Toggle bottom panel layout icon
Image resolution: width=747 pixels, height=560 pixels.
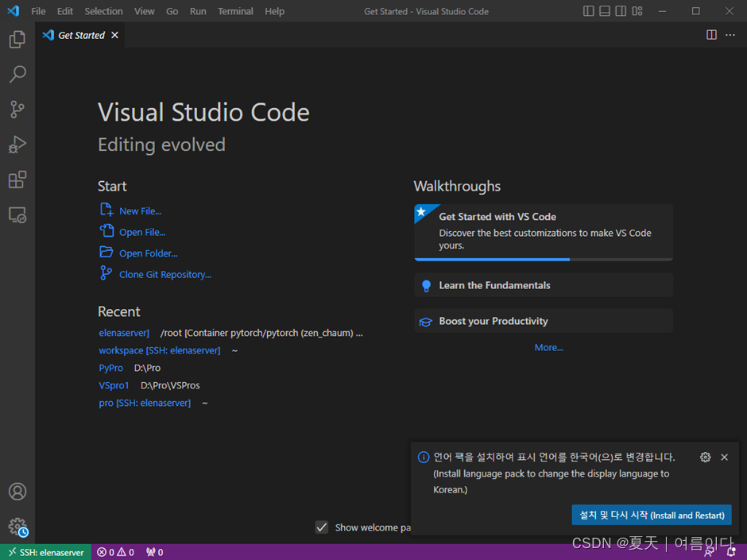coord(605,11)
